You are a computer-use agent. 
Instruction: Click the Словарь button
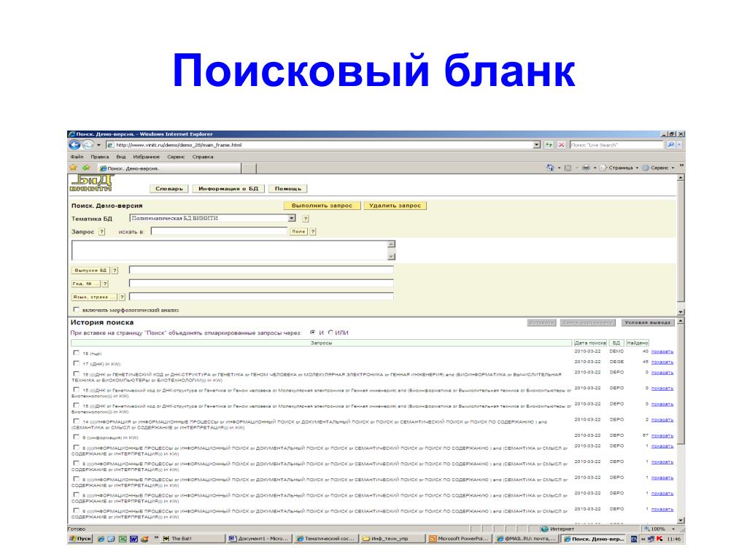click(169, 189)
